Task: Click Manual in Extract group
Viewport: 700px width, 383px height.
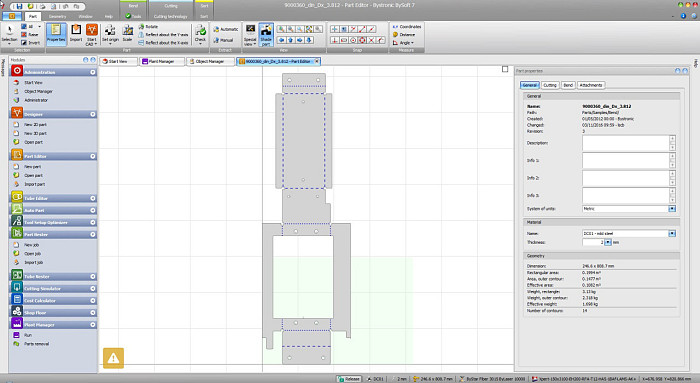Action: pyautogui.click(x=223, y=40)
